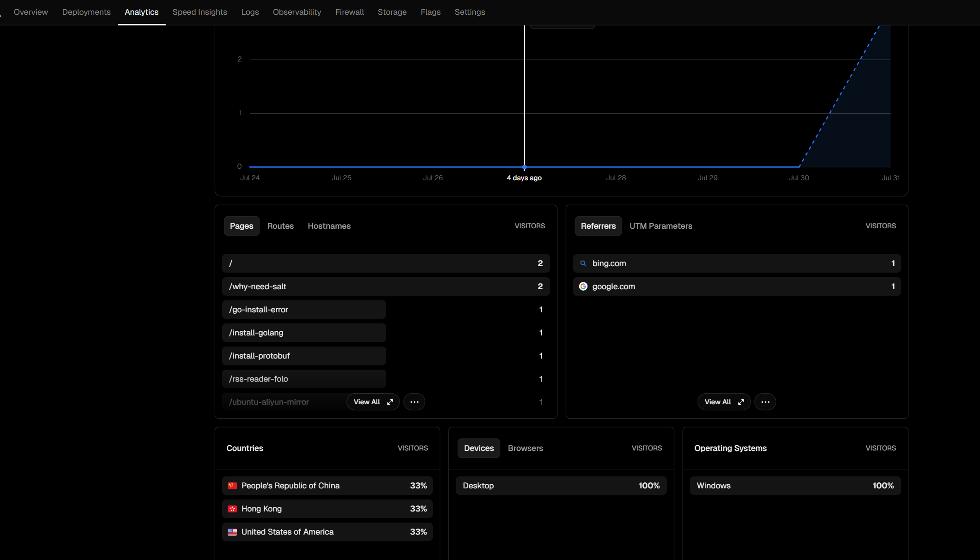Select the /rss-reader-folo page row
The image size is (980, 560).
[x=386, y=379]
